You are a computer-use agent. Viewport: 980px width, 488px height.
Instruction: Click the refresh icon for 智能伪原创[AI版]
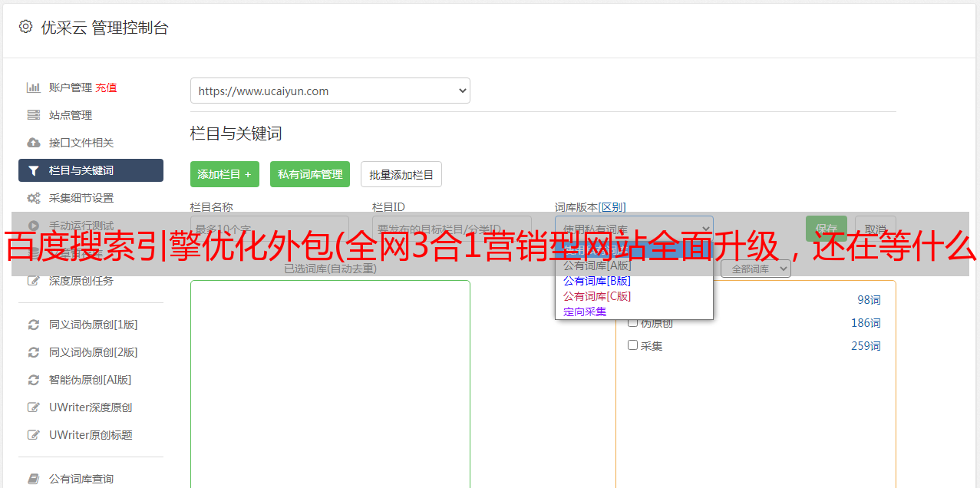[x=34, y=380]
